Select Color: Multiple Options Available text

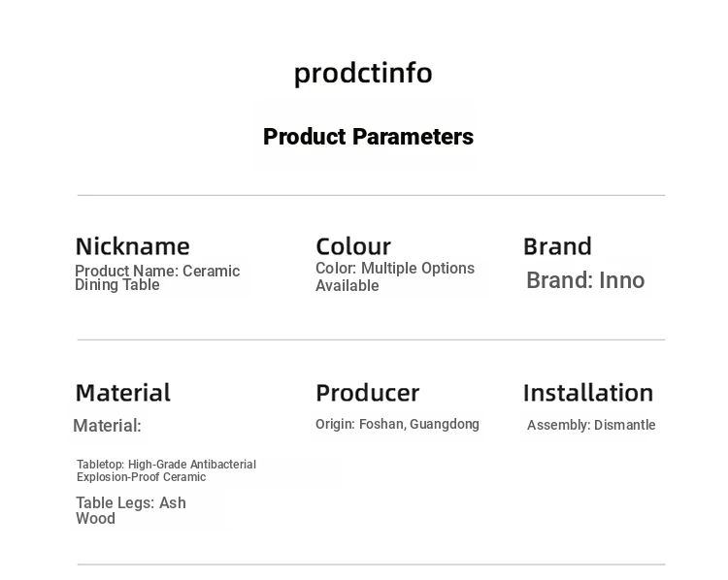tap(395, 276)
